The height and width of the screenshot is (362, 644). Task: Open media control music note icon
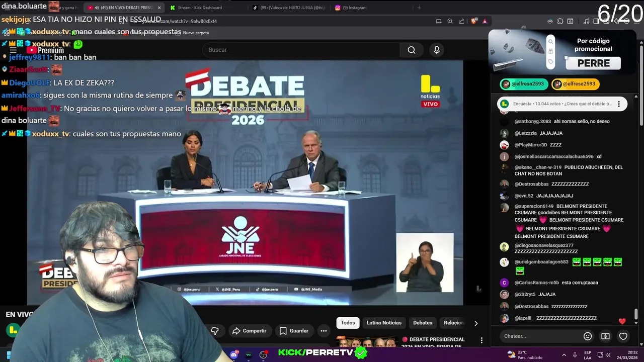[586, 21]
